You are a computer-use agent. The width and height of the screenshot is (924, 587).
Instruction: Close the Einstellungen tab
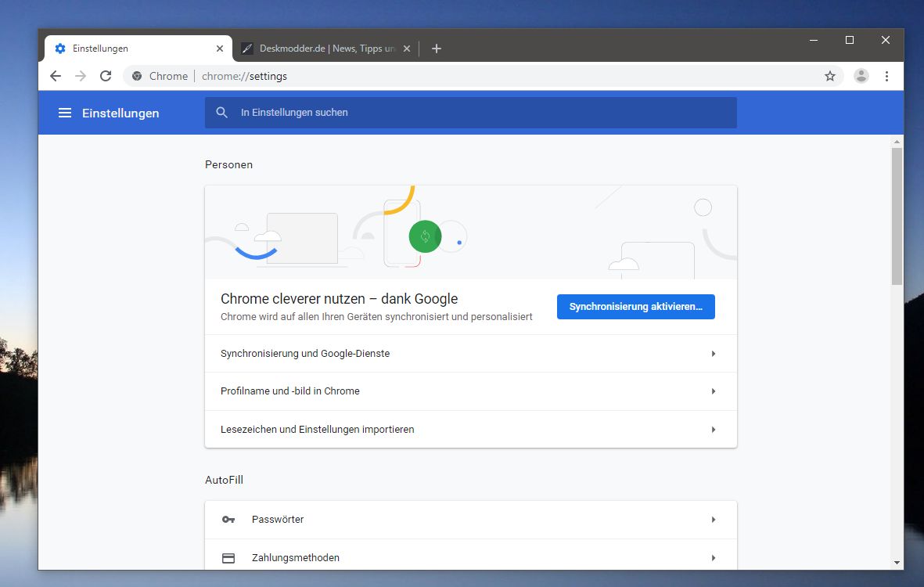(220, 49)
